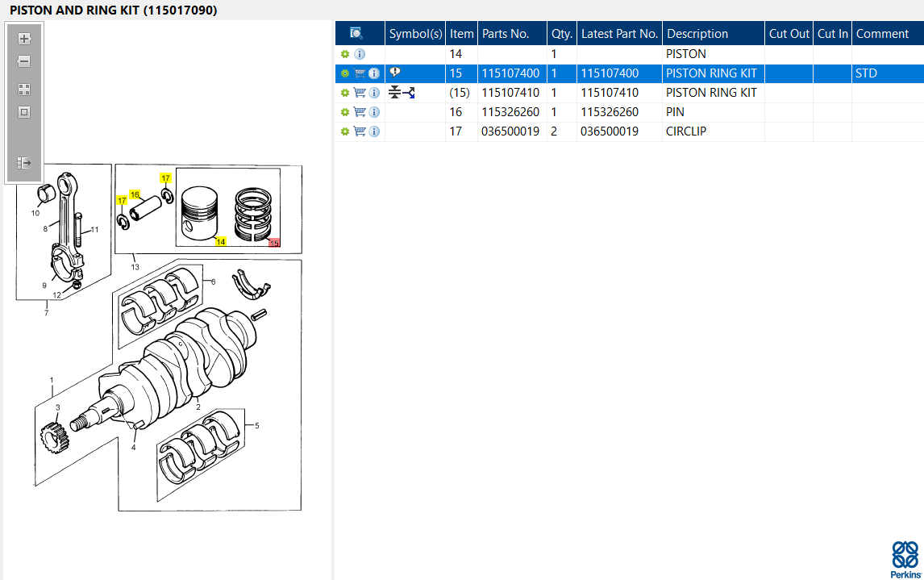Click red callout 15 on ring diagram
This screenshot has width=924, height=580.
tap(275, 244)
